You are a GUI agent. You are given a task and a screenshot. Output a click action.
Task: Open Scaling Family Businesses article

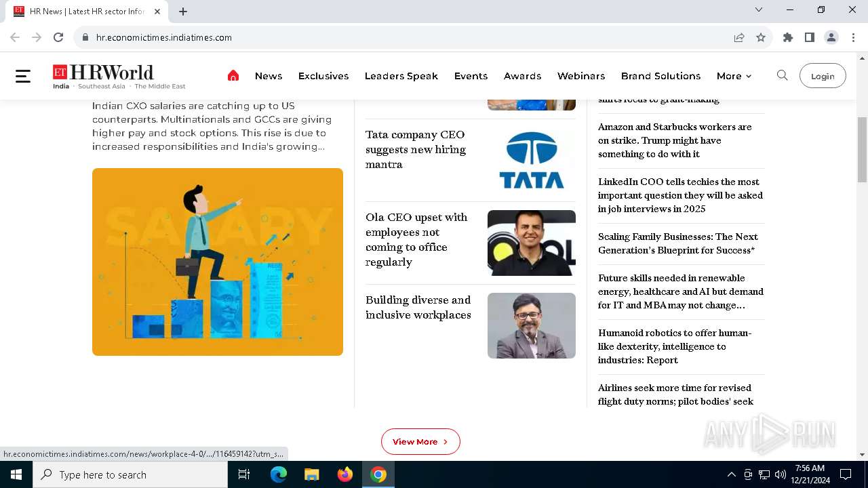(678, 243)
